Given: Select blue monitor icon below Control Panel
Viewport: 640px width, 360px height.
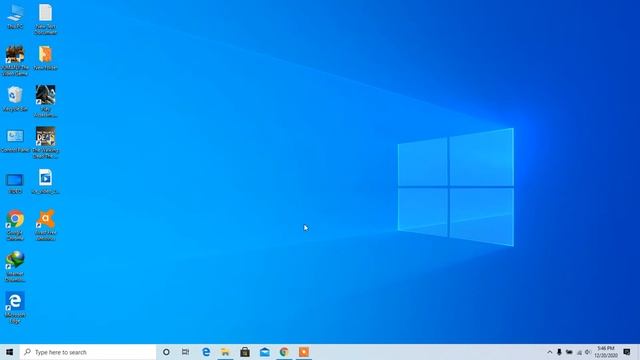Looking at the screenshot, I should tap(15, 183).
